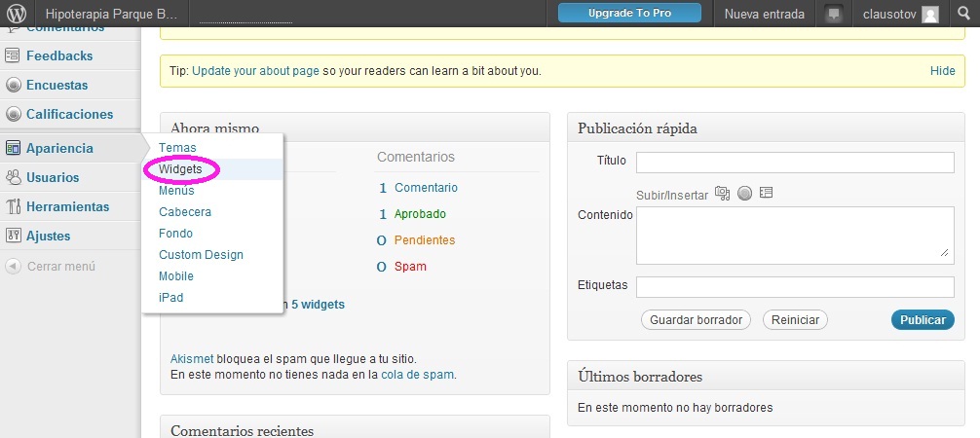Click the WordPress logo icon

[x=17, y=15]
